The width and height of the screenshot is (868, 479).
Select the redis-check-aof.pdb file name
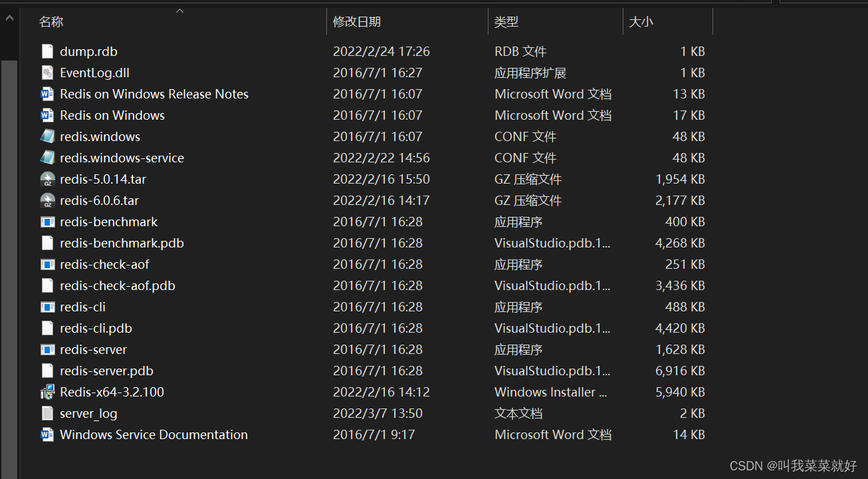(x=118, y=285)
